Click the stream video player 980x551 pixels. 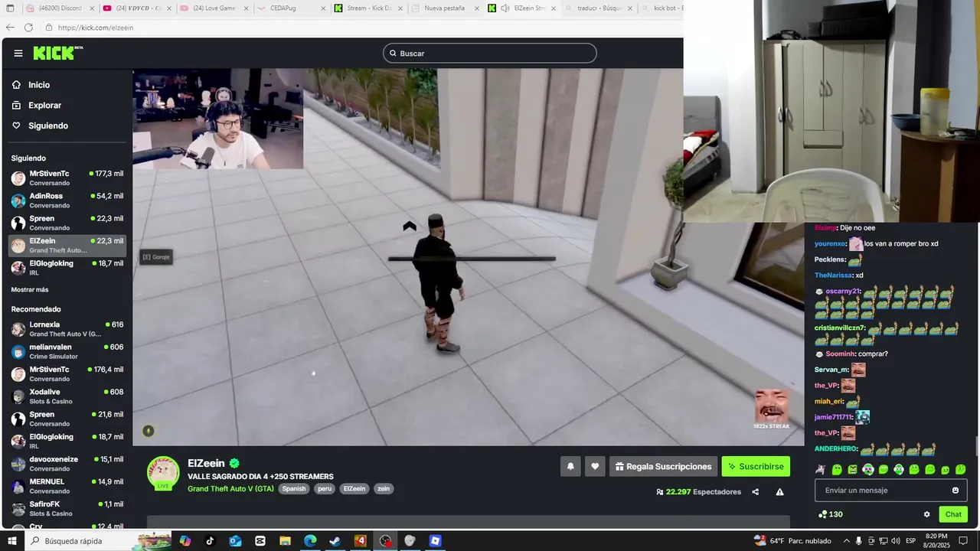[x=468, y=257]
